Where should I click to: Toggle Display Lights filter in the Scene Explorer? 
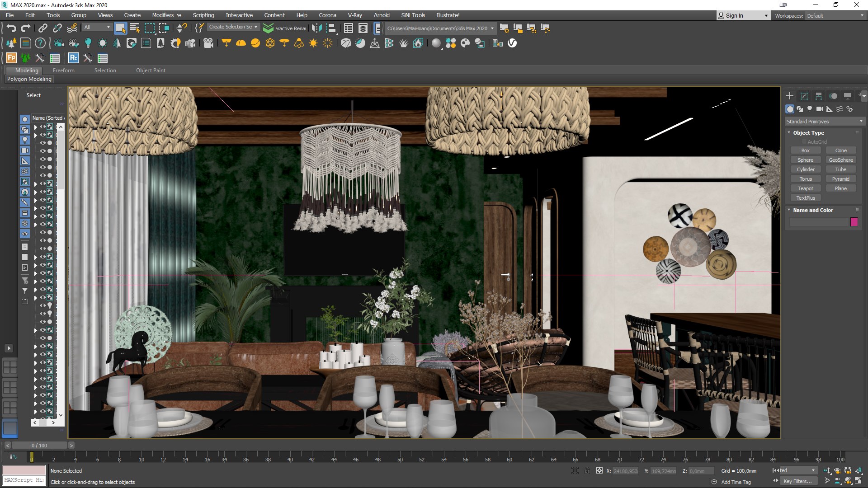pos(25,140)
